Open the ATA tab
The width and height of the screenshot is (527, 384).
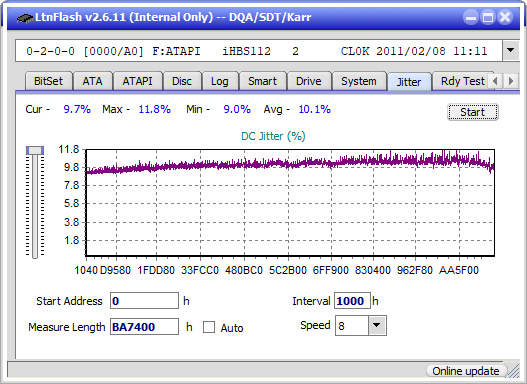click(92, 81)
